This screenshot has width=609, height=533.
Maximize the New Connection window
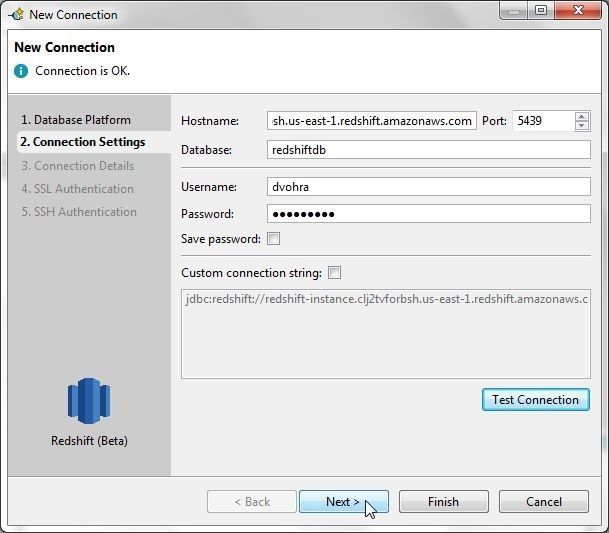(541, 10)
